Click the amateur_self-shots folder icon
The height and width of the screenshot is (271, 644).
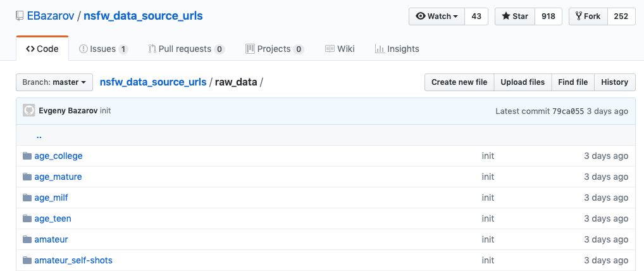click(27, 260)
